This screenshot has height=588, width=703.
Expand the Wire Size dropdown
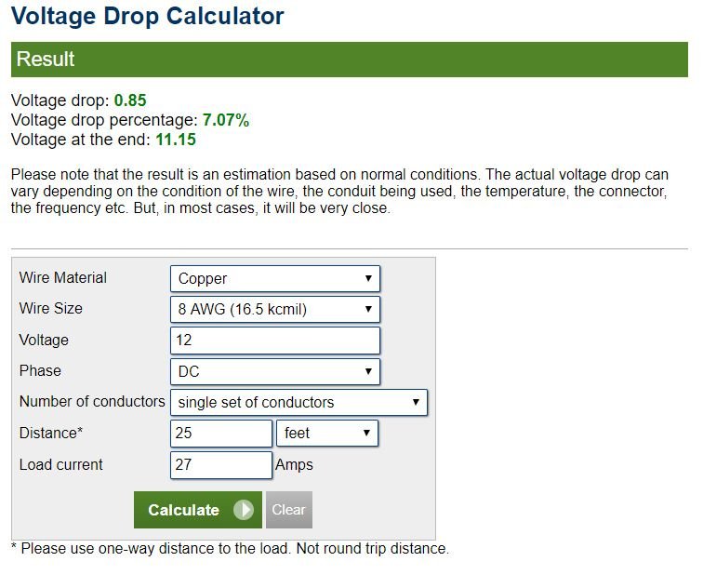(274, 309)
